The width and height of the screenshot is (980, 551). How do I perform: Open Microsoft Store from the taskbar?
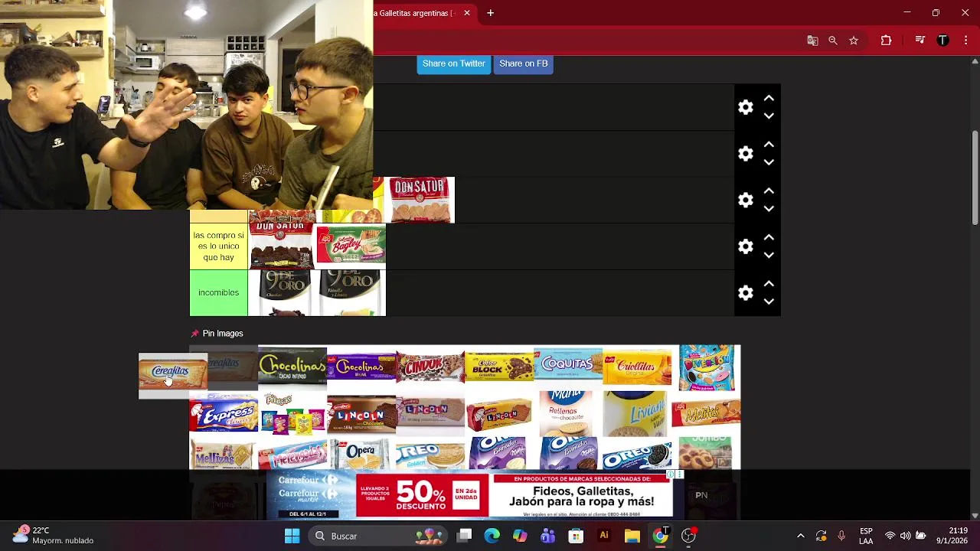(x=576, y=536)
